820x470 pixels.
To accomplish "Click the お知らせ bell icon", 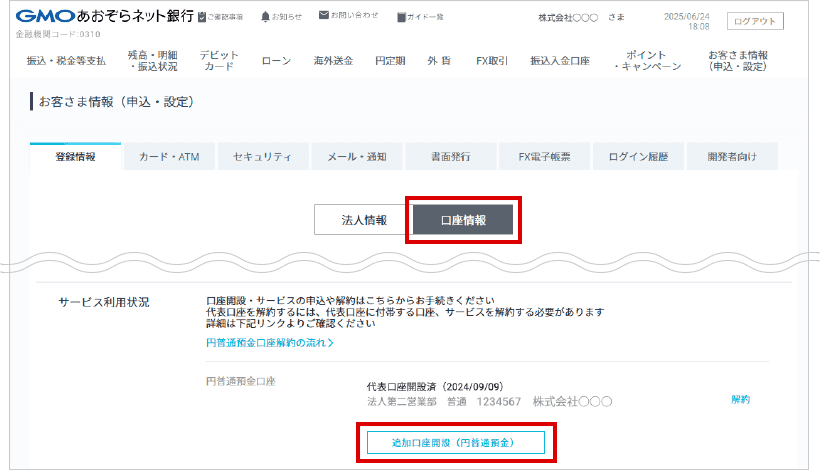I will pyautogui.click(x=266, y=17).
